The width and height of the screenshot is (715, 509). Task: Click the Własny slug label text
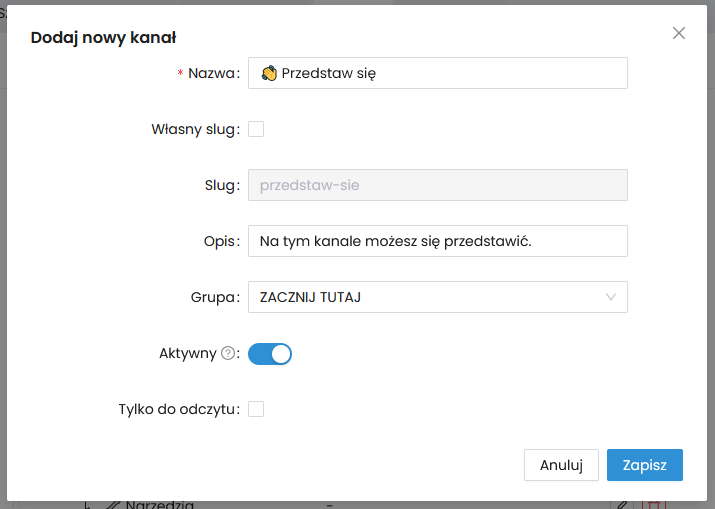[x=193, y=129]
